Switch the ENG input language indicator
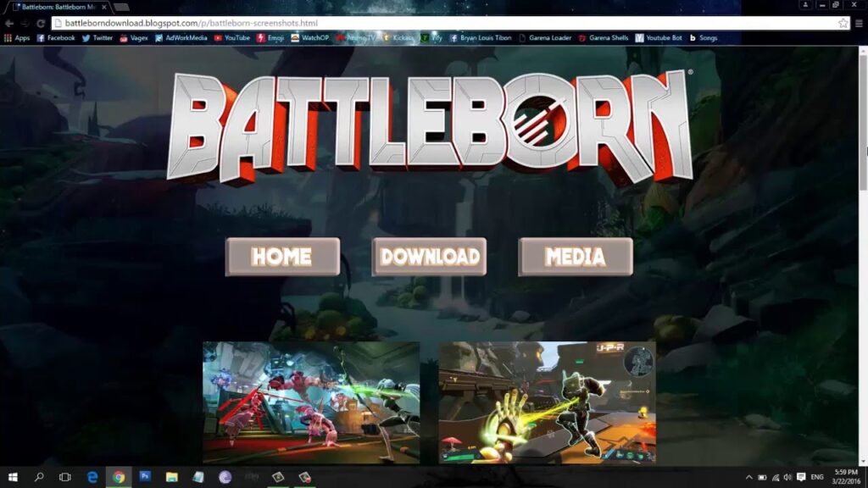 [817, 477]
